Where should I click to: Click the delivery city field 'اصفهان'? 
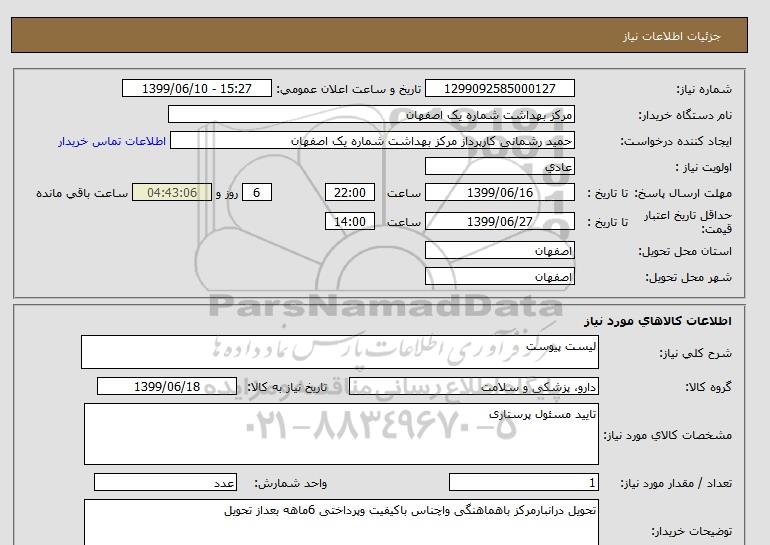coord(499,276)
